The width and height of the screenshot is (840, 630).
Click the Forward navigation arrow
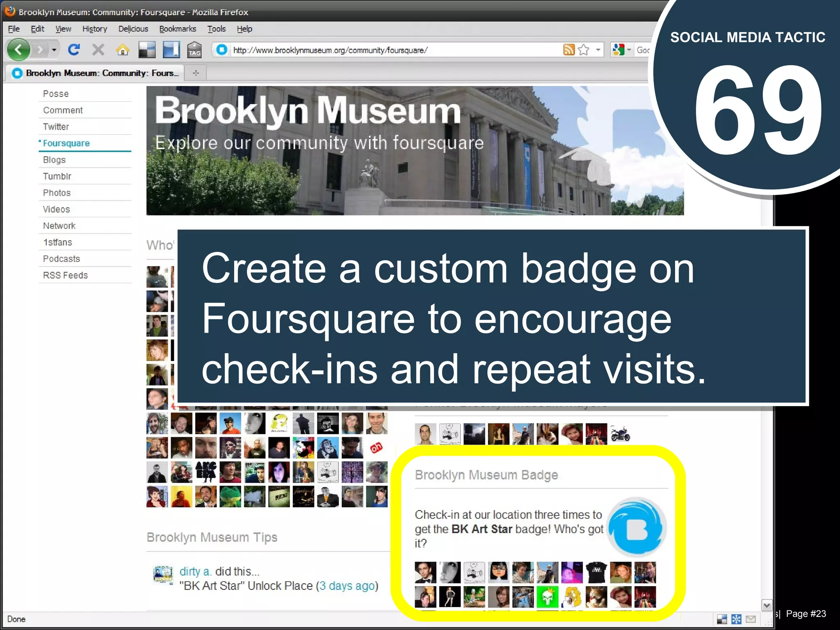pos(40,50)
